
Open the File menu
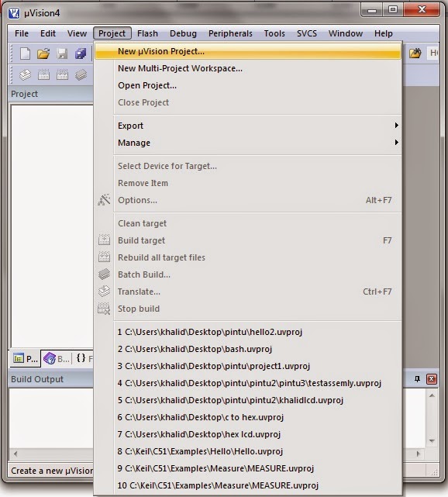pyautogui.click(x=22, y=33)
